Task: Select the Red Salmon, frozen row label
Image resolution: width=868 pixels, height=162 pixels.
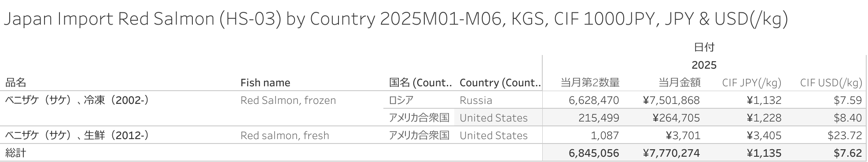Action: [288, 100]
